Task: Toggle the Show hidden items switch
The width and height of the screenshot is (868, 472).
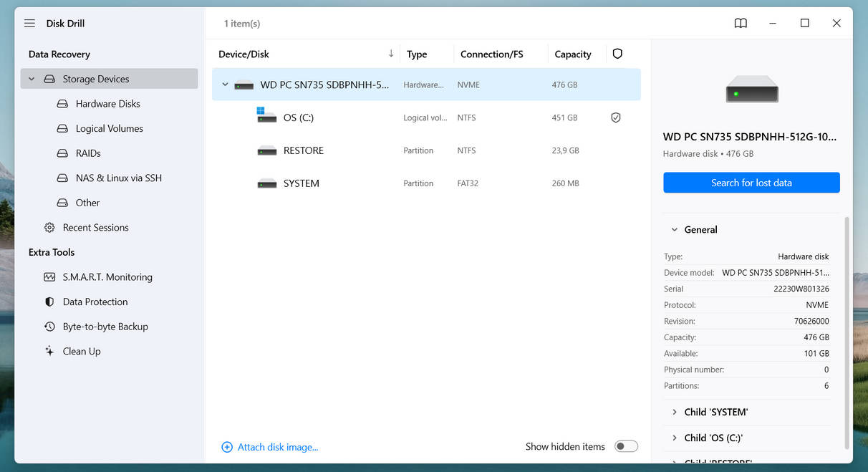Action: (626, 446)
